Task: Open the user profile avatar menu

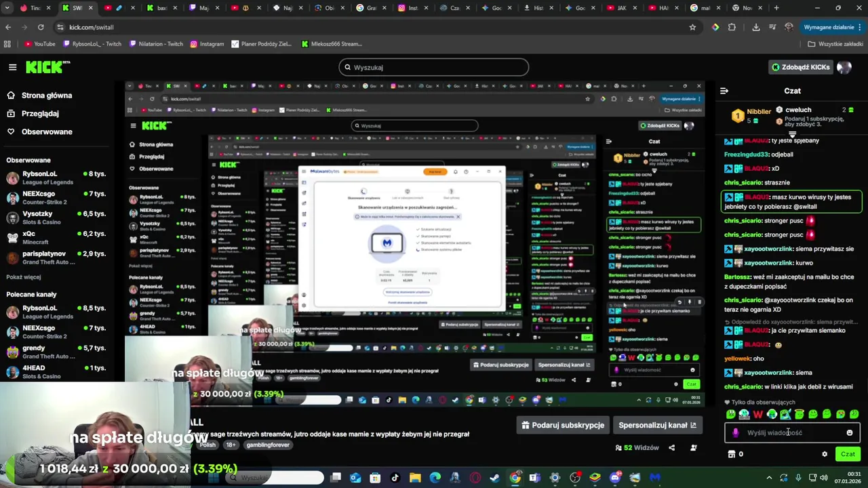Action: [844, 67]
